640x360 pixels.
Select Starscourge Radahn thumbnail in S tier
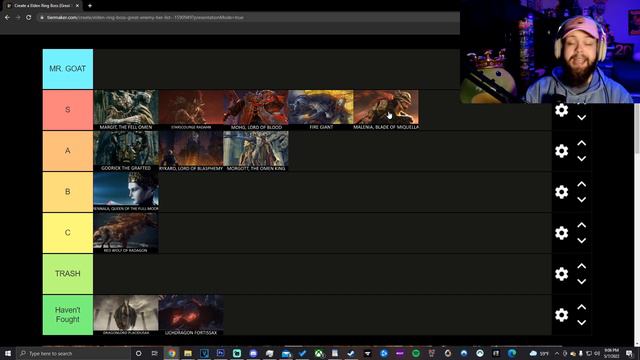pos(191,110)
